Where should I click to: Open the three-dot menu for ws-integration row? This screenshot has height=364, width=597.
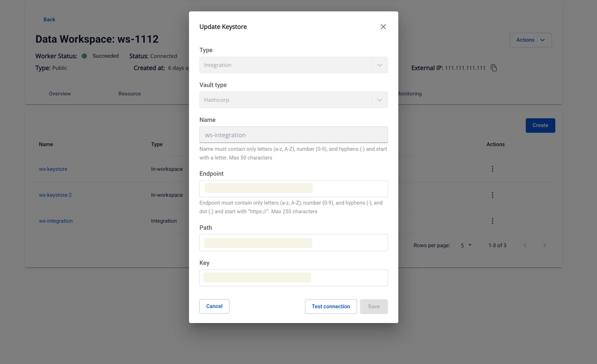[x=492, y=221]
